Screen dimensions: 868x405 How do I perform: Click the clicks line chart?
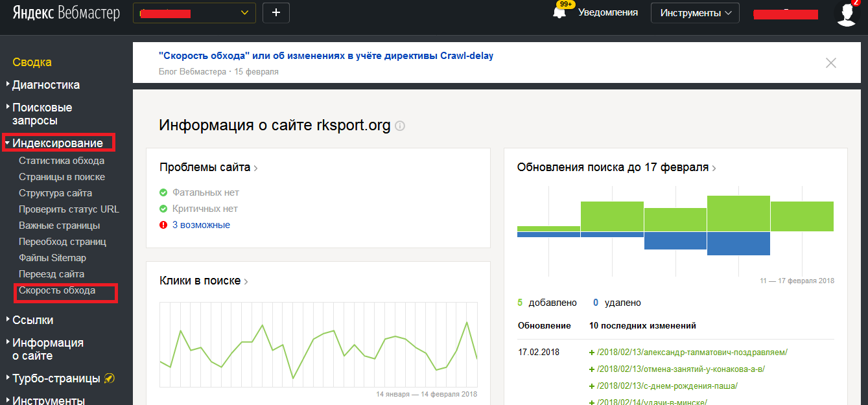click(x=318, y=343)
